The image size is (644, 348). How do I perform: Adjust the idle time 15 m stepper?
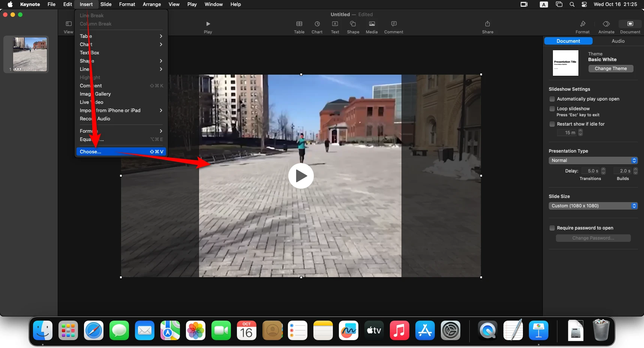point(581,132)
